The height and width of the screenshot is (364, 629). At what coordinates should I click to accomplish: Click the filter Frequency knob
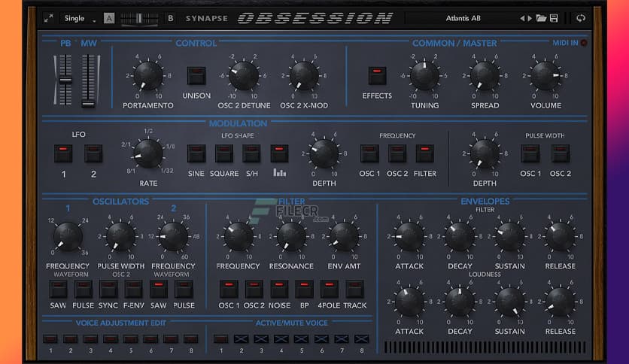click(x=239, y=236)
